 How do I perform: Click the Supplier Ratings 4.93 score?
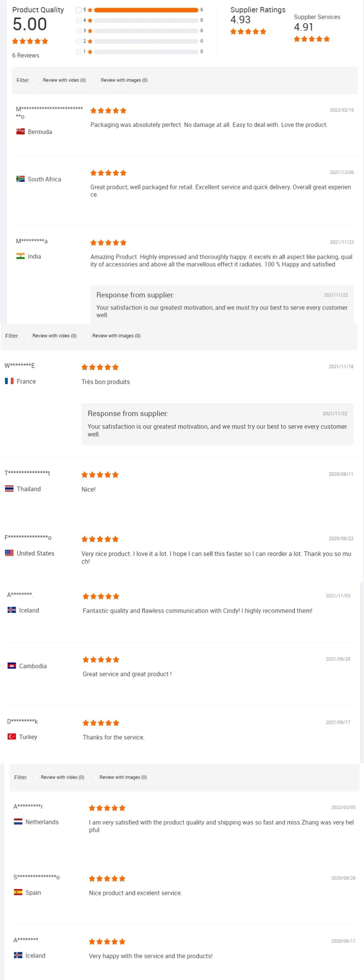coord(241,20)
